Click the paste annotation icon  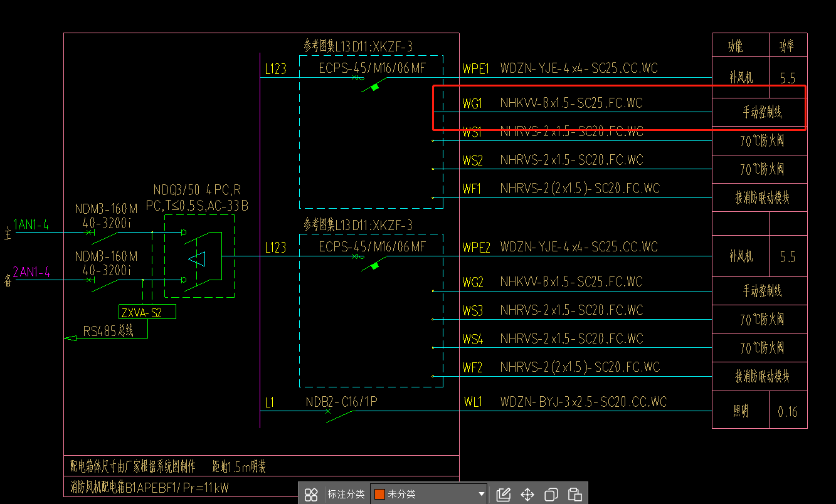tap(574, 495)
